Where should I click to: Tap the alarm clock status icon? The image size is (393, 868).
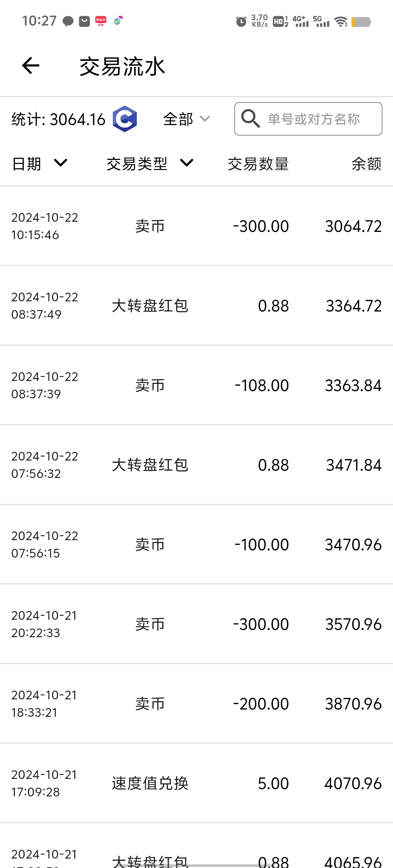pyautogui.click(x=241, y=22)
